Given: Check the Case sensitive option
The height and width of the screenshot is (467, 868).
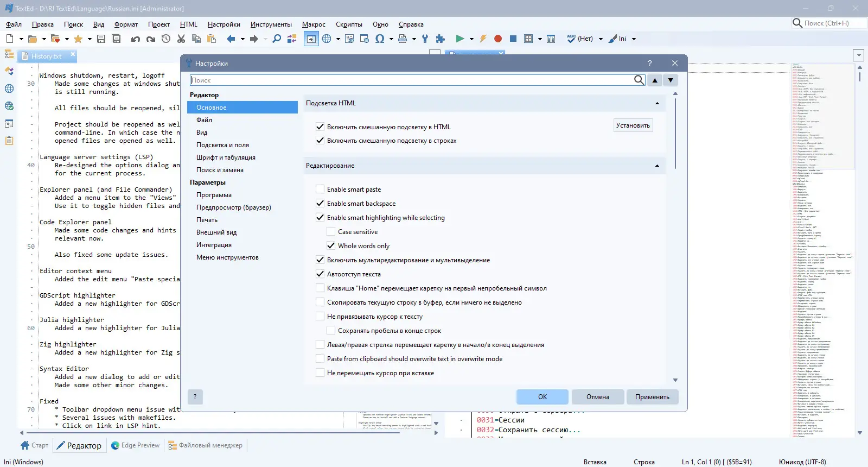Looking at the screenshot, I should 331,231.
